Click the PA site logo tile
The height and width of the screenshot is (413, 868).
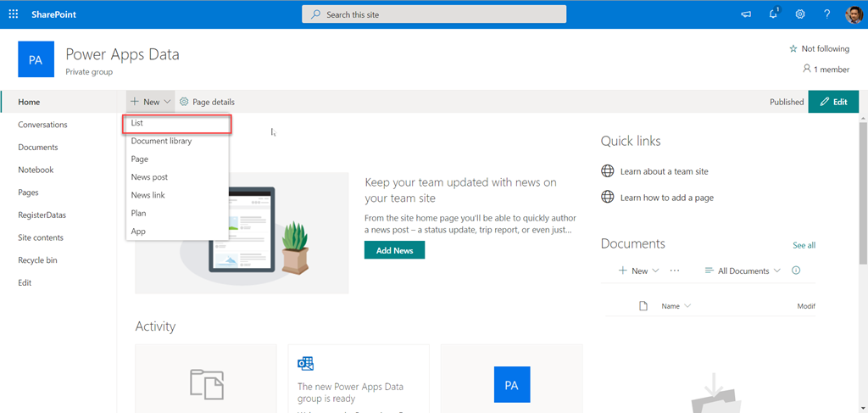point(36,59)
